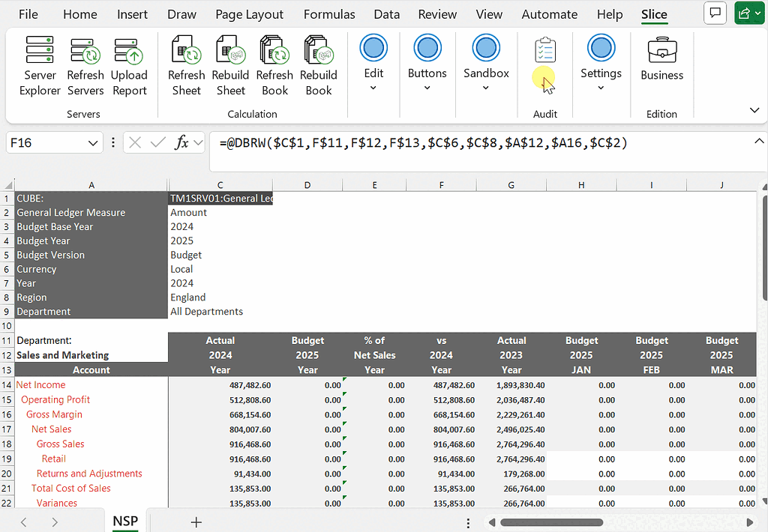
Task: Click the Rebuild Book icon
Action: (x=319, y=66)
